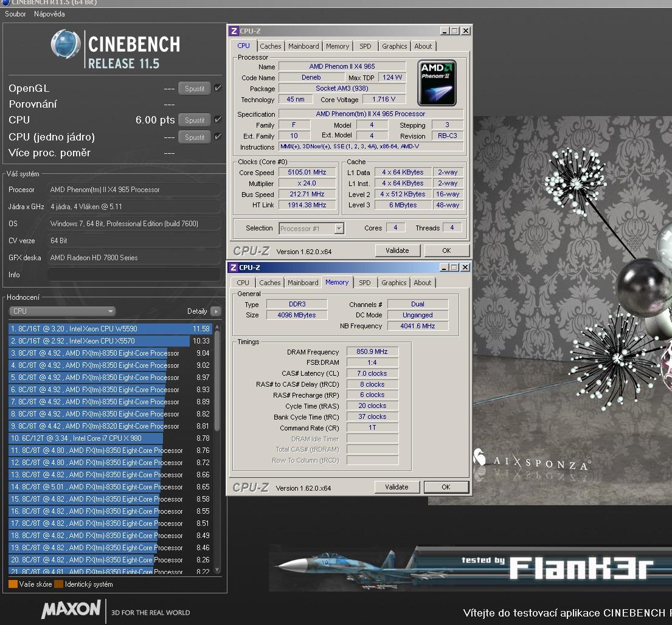Click the MAXON logo
Image resolution: width=672 pixels, height=625 pixels.
point(71,610)
